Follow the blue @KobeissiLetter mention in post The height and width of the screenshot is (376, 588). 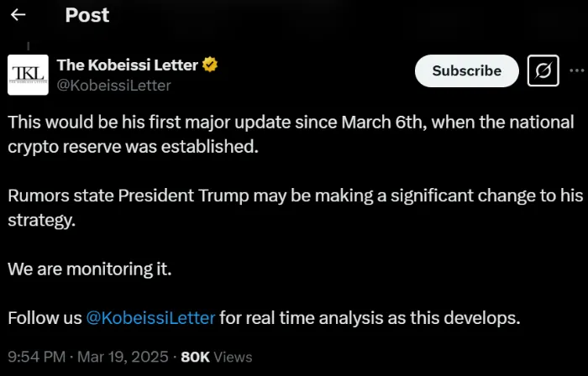pos(150,318)
